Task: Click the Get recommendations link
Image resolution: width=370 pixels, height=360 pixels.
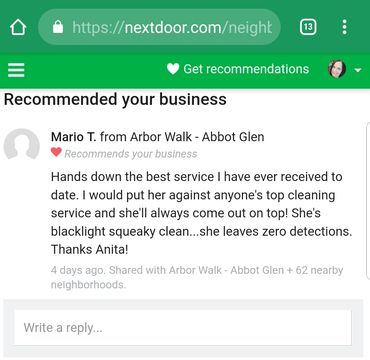Action: [246, 69]
